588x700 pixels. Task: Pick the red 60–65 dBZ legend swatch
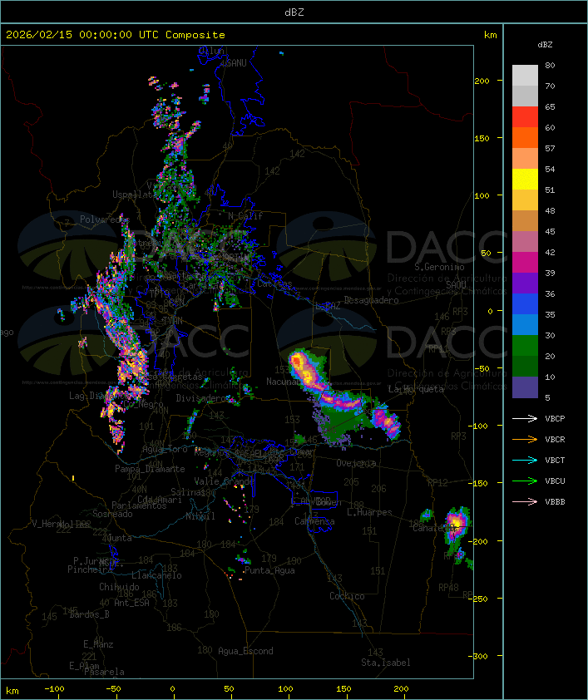[525, 117]
